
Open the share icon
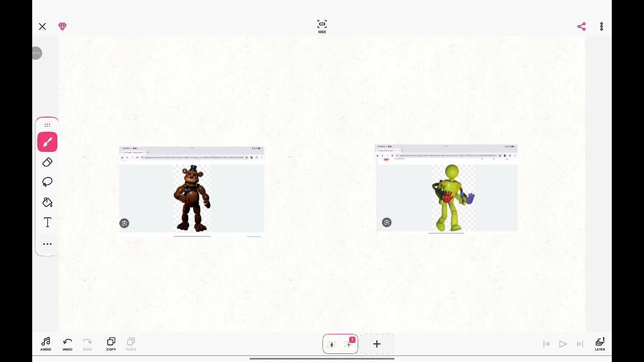click(x=582, y=27)
